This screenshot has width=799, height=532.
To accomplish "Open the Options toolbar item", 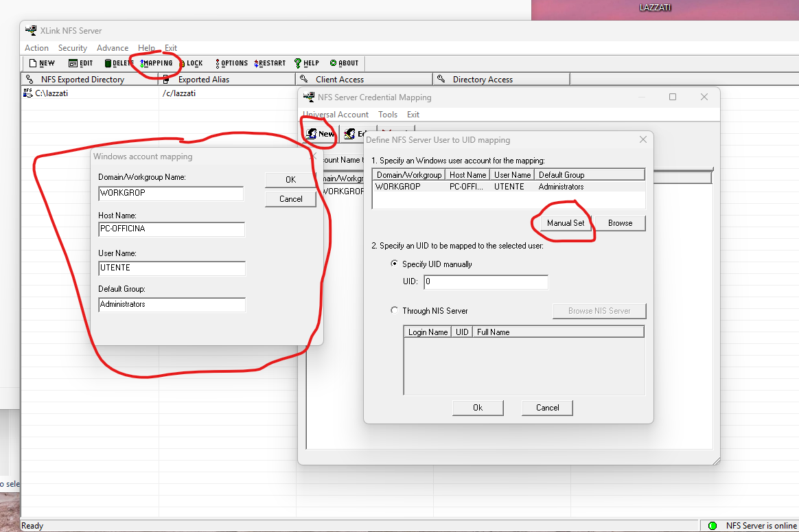I will coord(231,63).
